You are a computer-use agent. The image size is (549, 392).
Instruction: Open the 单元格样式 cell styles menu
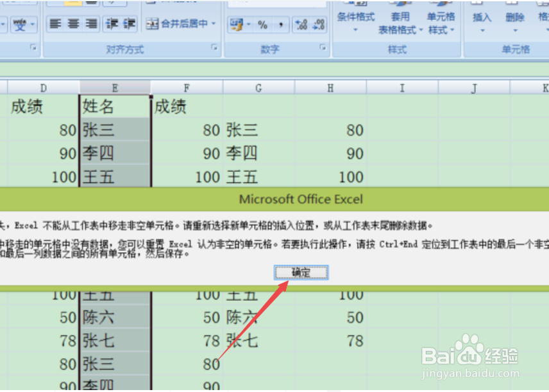pos(441,18)
